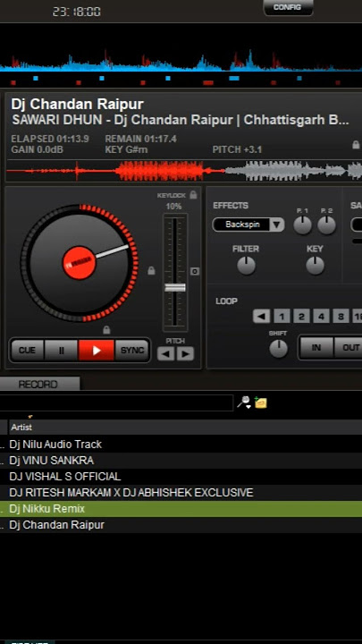Nudge pitch up with right arrow

point(185,353)
